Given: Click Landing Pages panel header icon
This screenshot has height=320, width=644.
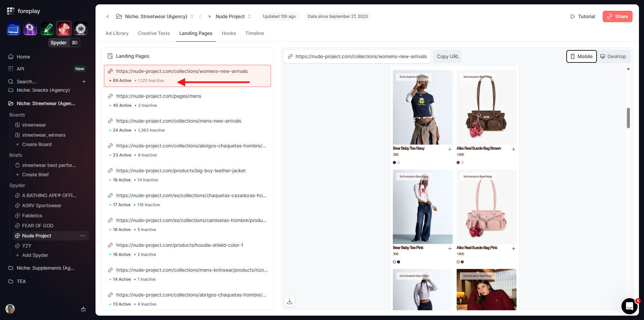Looking at the screenshot, I should 110,56.
